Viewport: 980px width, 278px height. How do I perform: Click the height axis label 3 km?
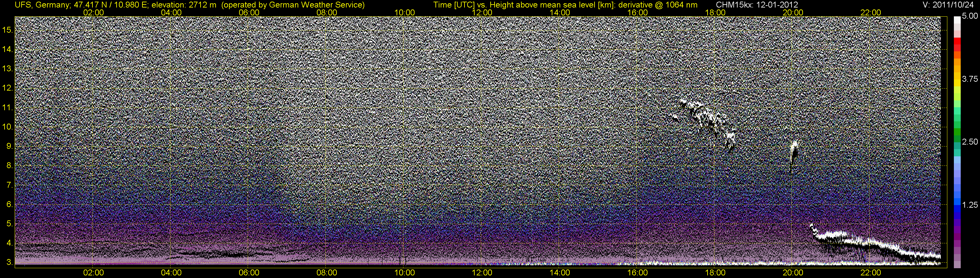click(x=9, y=263)
